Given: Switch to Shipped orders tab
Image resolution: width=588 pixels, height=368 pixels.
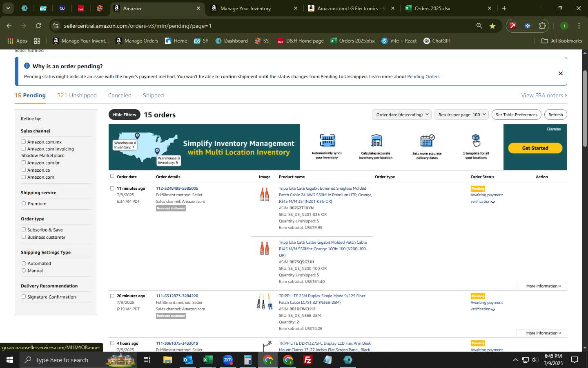Looking at the screenshot, I should pos(153,95).
